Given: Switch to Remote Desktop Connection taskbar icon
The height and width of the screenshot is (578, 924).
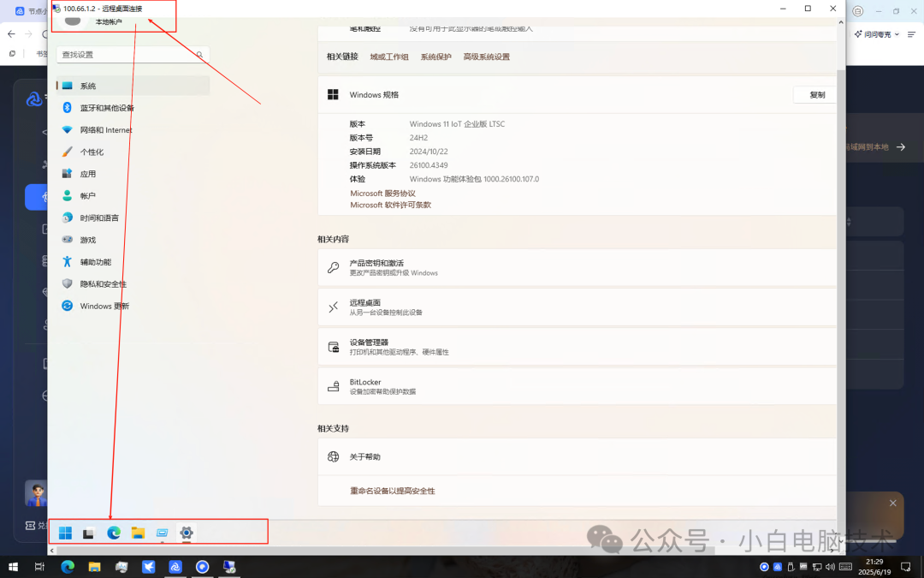Looking at the screenshot, I should pyautogui.click(x=229, y=567).
